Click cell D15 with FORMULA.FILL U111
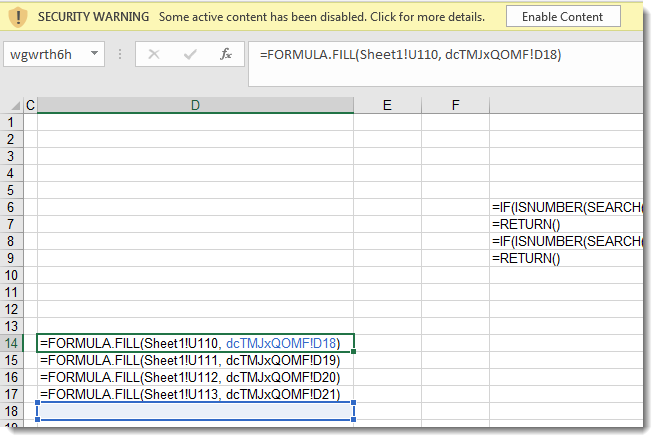The image size is (658, 442). pos(195,360)
